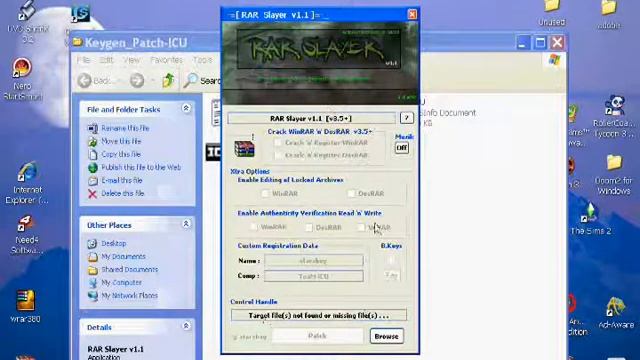Image resolution: width=640 pixels, height=360 pixels.
Task: Select Need4 Software desktop icon
Action: pyautogui.click(x=26, y=235)
